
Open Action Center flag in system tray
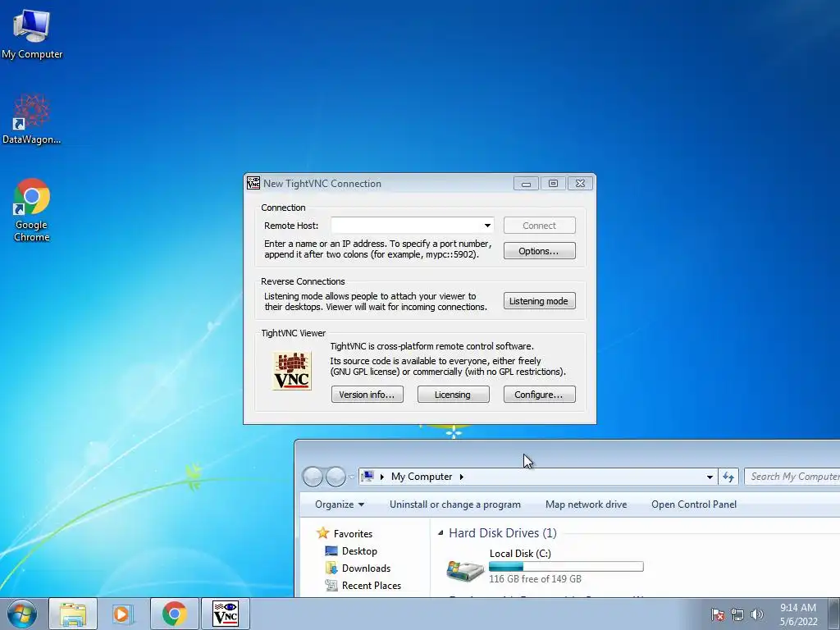717,614
